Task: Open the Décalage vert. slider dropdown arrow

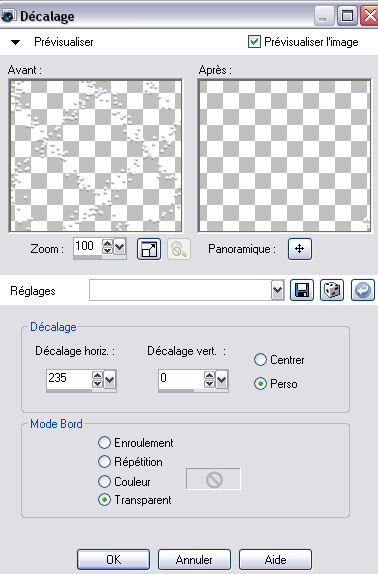Action: point(221,379)
